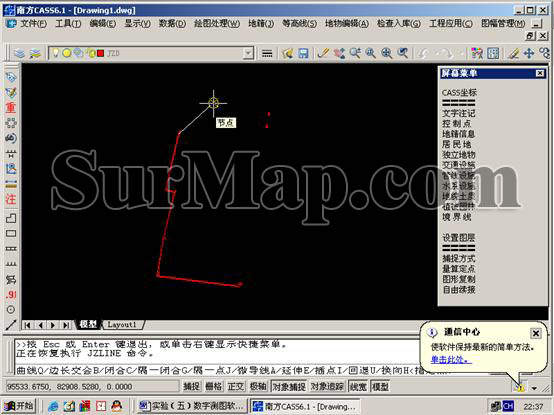Click the open drawing folder icon

[x=288, y=54]
